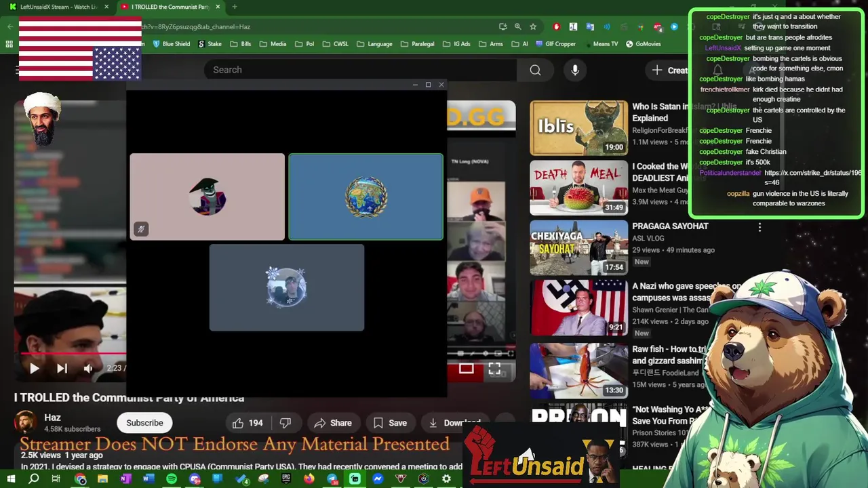Expand the AI bookmarks folder
The image size is (868, 488).
point(519,44)
